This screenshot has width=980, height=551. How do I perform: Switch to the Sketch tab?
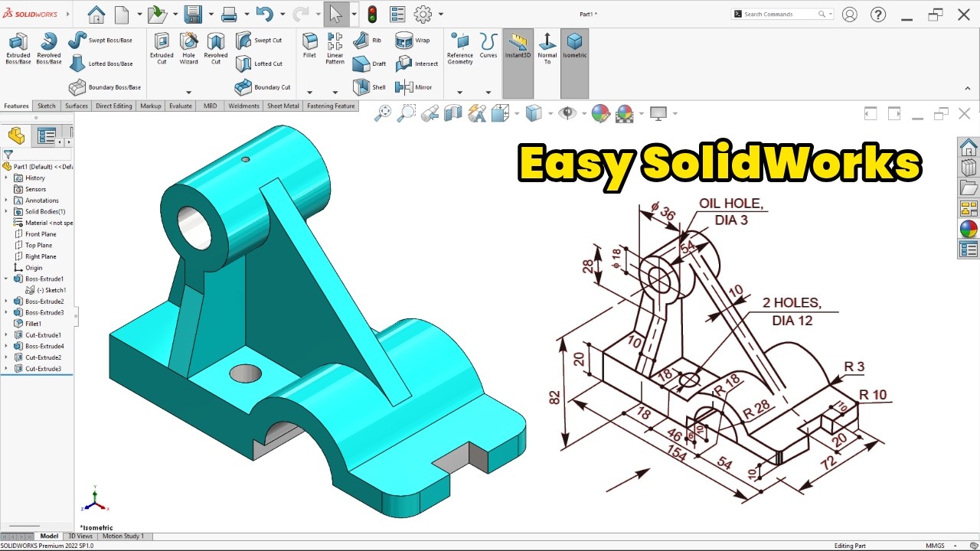47,106
